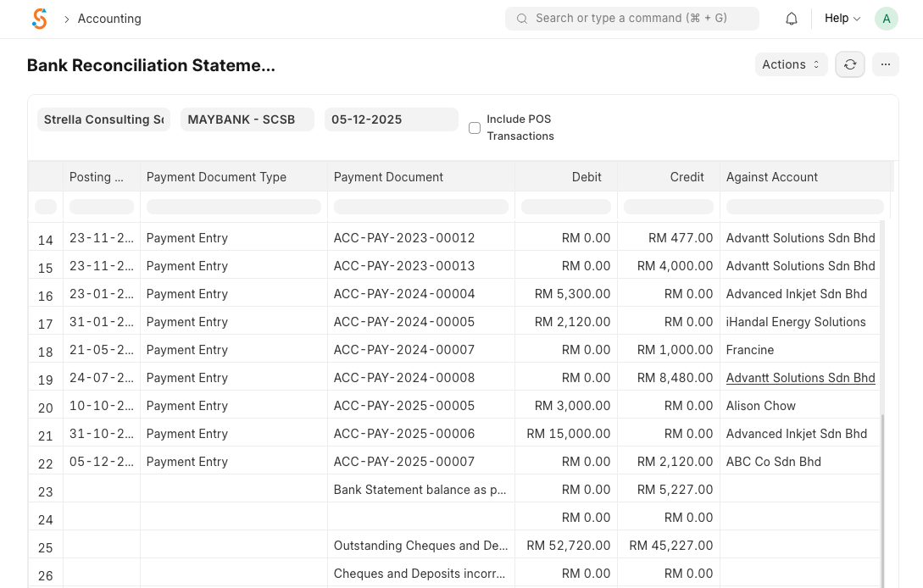Viewport: 923px width, 588px height.
Task: Enable Include POS Transactions checkbox
Action: click(x=475, y=128)
